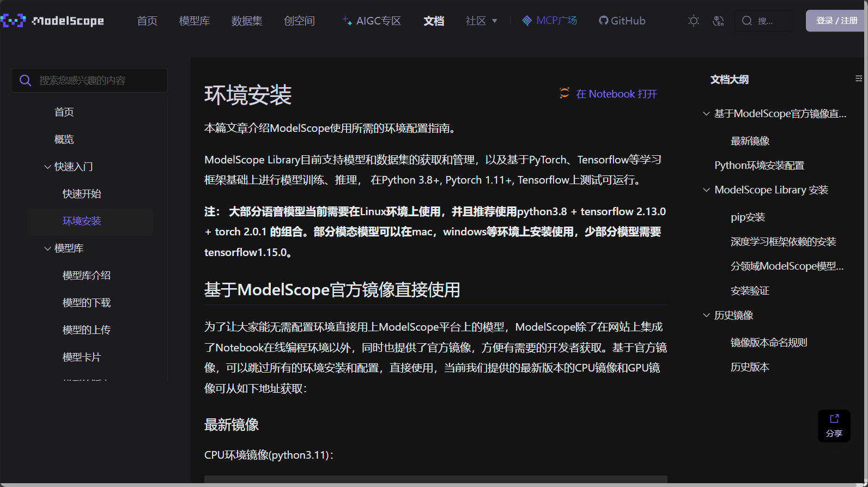Jump to 深度学习框架依赖的安装 in outline
The width and height of the screenshot is (868, 487).
[x=783, y=242]
